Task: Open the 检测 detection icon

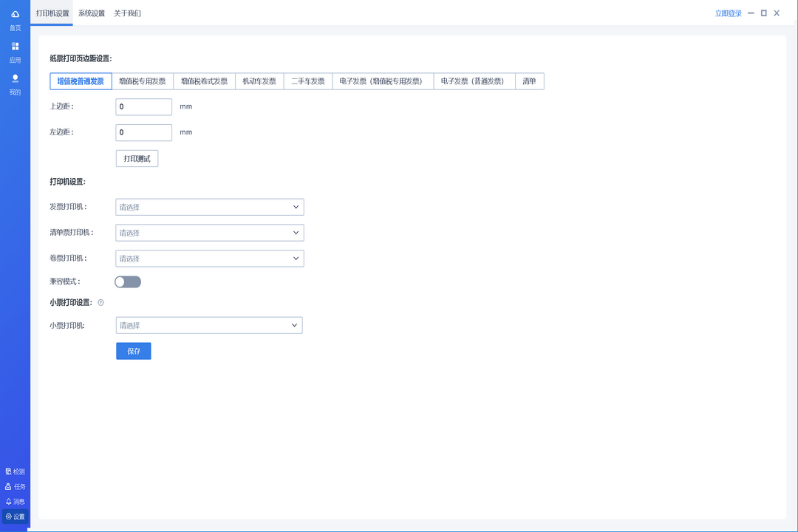Action: click(x=9, y=471)
